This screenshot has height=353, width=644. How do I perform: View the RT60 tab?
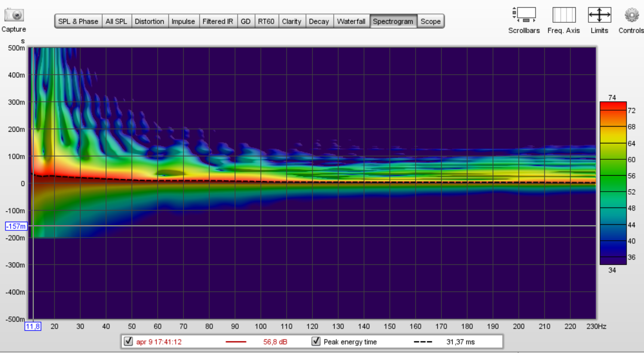(266, 22)
